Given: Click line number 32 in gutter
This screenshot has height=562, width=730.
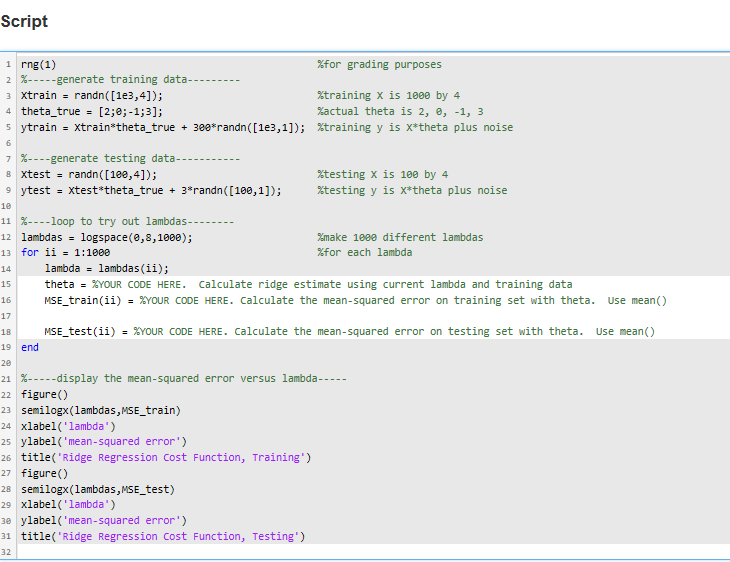Looking at the screenshot, I should 6,552.
